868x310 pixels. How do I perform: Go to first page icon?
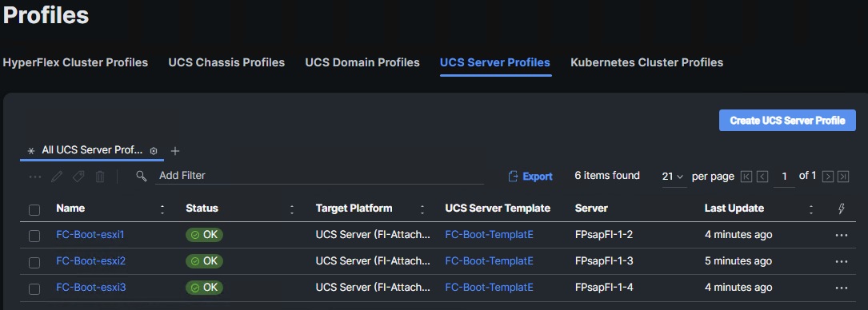[x=746, y=177]
